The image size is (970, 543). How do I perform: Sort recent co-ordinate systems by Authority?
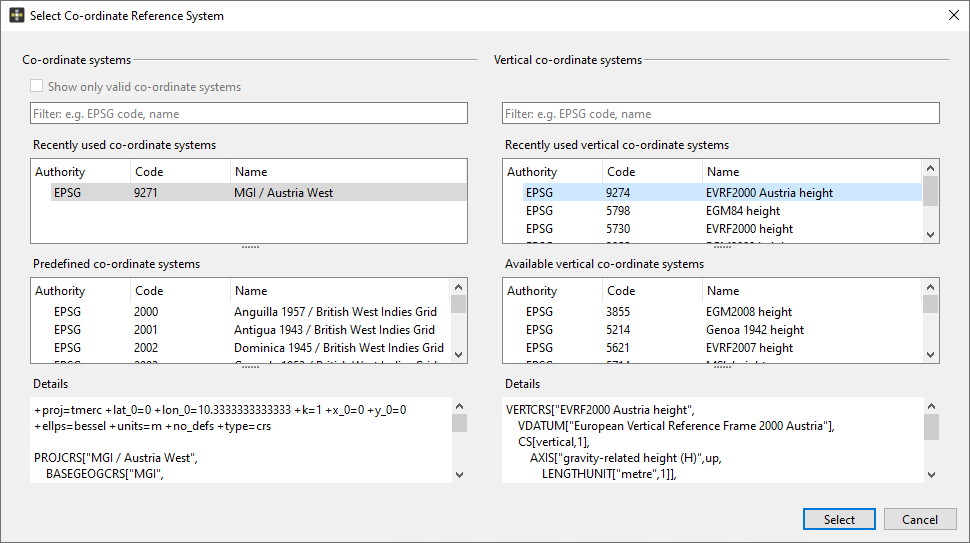click(x=80, y=172)
